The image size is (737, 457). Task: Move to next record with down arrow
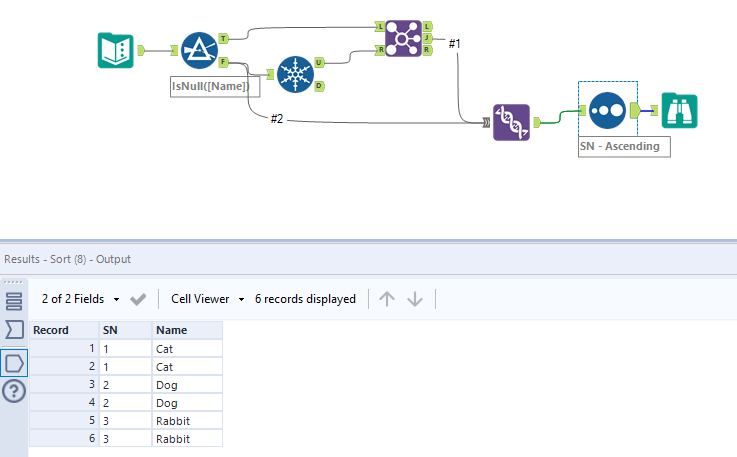[415, 299]
